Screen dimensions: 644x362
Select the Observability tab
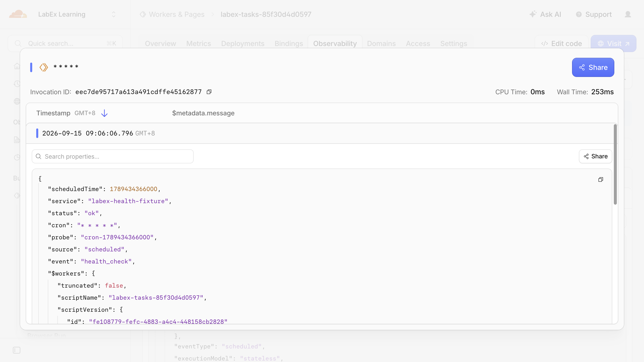335,43
